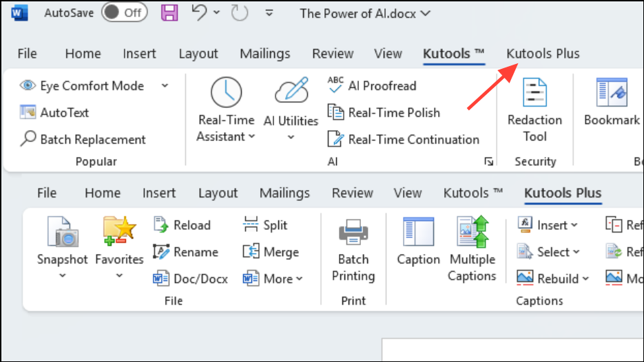Open Home tab in lower ribbon
Viewport: 644px width, 362px height.
tap(103, 193)
